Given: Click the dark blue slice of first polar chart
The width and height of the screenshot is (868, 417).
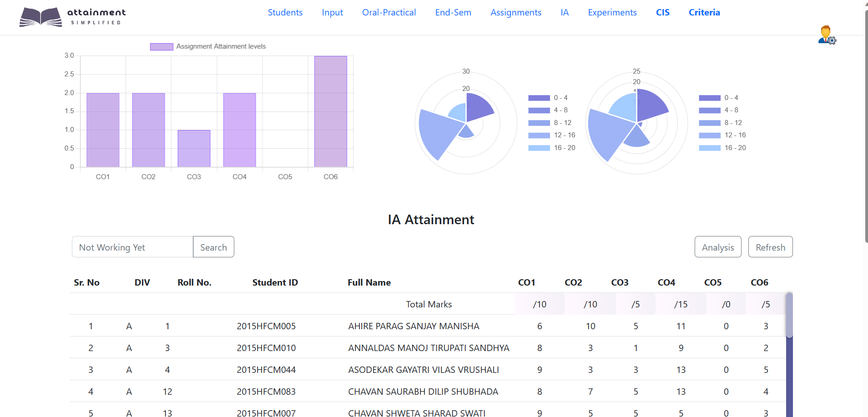Looking at the screenshot, I should (x=479, y=108).
